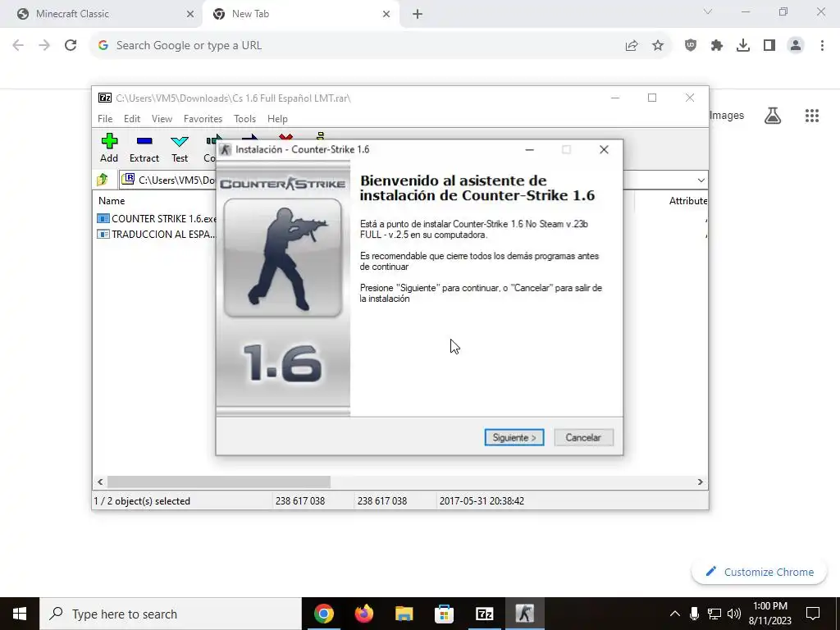Open File Explorer from taskbar
This screenshot has width=840, height=630.
click(x=404, y=614)
